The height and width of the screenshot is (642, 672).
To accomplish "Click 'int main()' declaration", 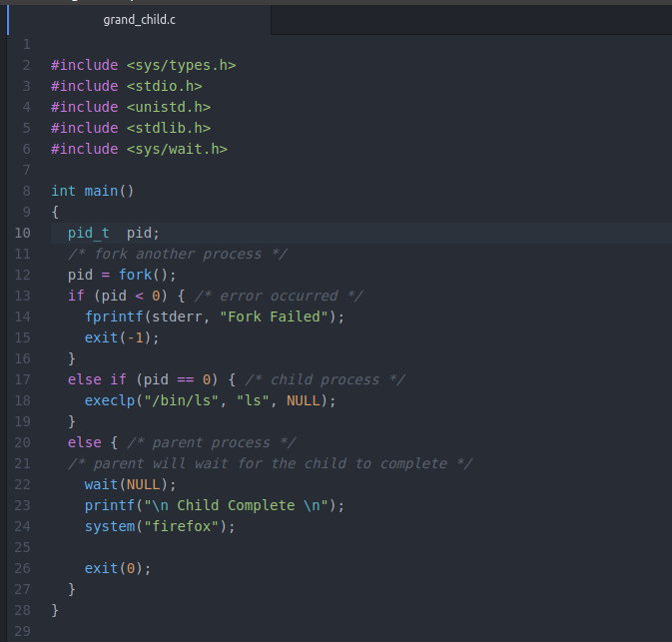I will [x=93, y=191].
